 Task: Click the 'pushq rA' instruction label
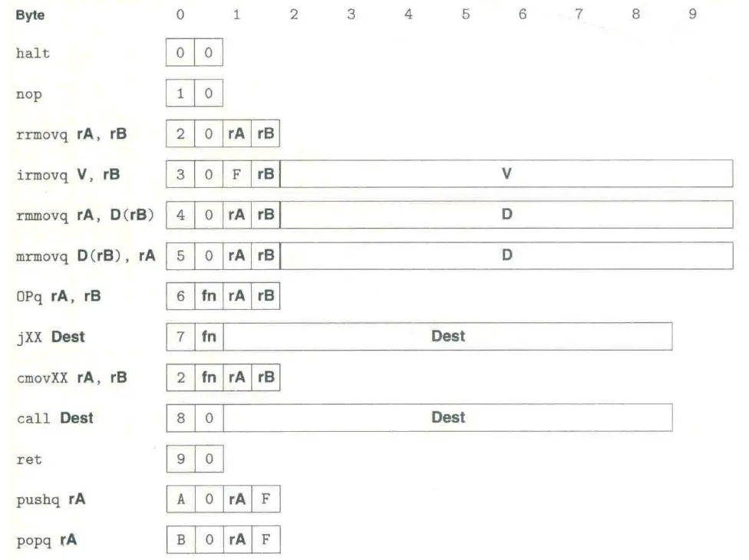[x=51, y=500]
